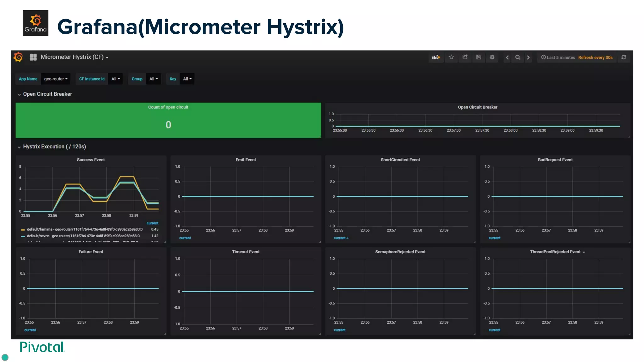The height and width of the screenshot is (362, 644).
Task: Open Micrometer Hystrix (CF) dashboard picker
Action: point(75,57)
